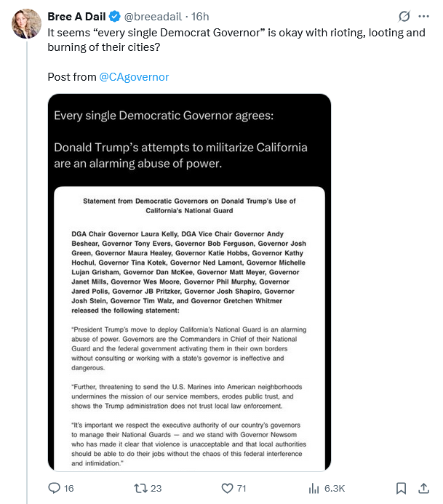The image size is (443, 504).
Task: Bookmark this post
Action: [x=401, y=488]
